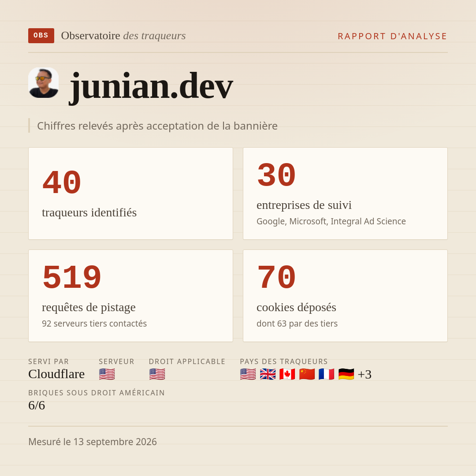Click the PAYS DES TRAQUEURS label
This screenshot has width=476, height=476.
tap(284, 361)
